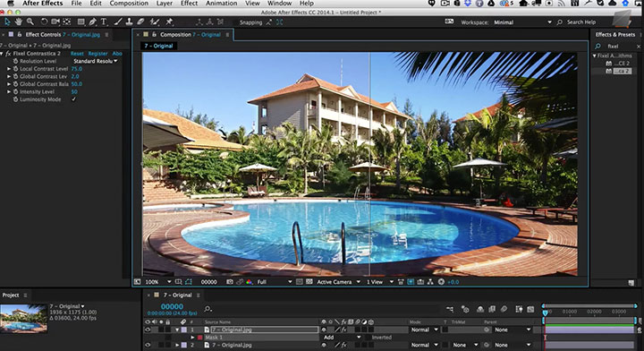Toggle the mask and shape path visibility icon
This screenshot has height=351, width=644.
click(189, 282)
